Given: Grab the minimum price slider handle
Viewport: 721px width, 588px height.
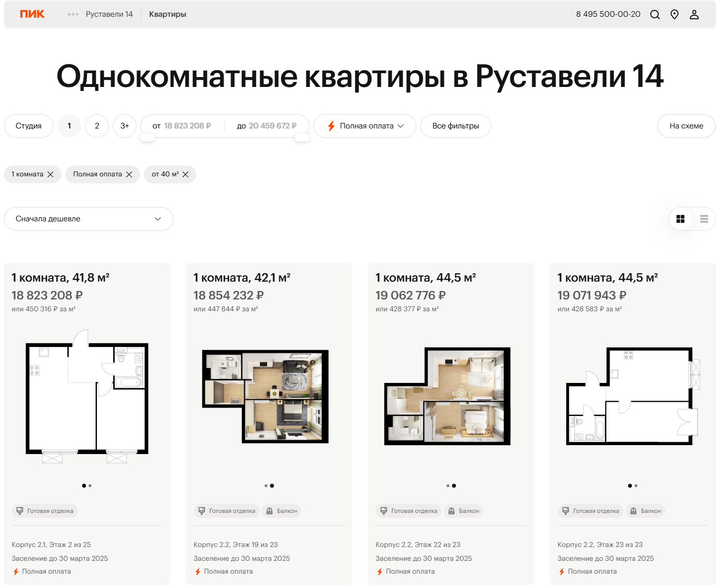Looking at the screenshot, I should (x=147, y=138).
